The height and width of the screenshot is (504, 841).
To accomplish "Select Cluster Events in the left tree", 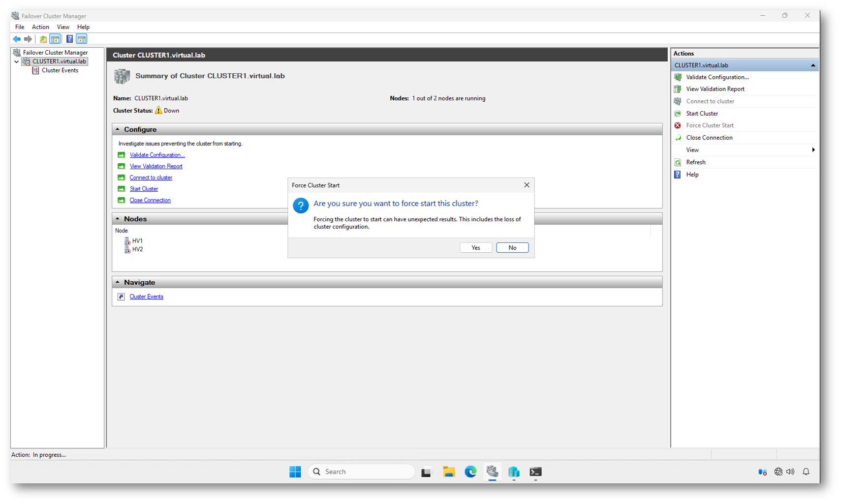I will click(x=60, y=70).
